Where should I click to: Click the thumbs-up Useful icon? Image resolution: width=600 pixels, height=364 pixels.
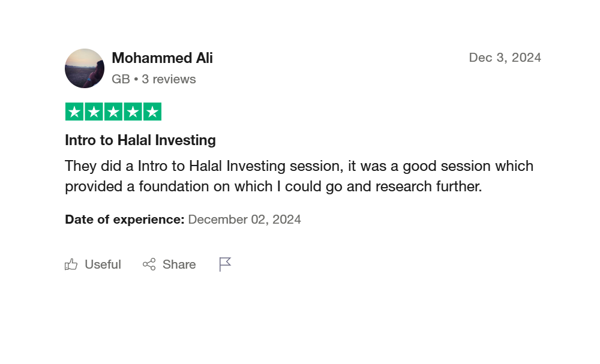71,264
